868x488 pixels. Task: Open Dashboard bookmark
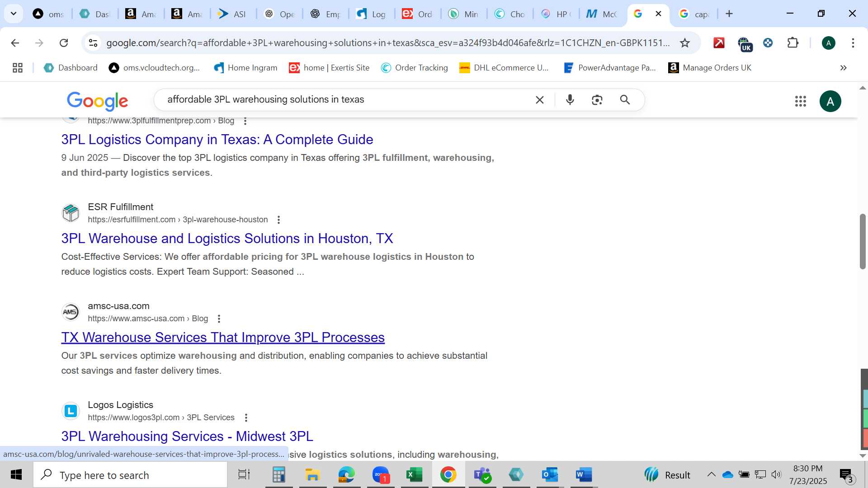(71, 68)
